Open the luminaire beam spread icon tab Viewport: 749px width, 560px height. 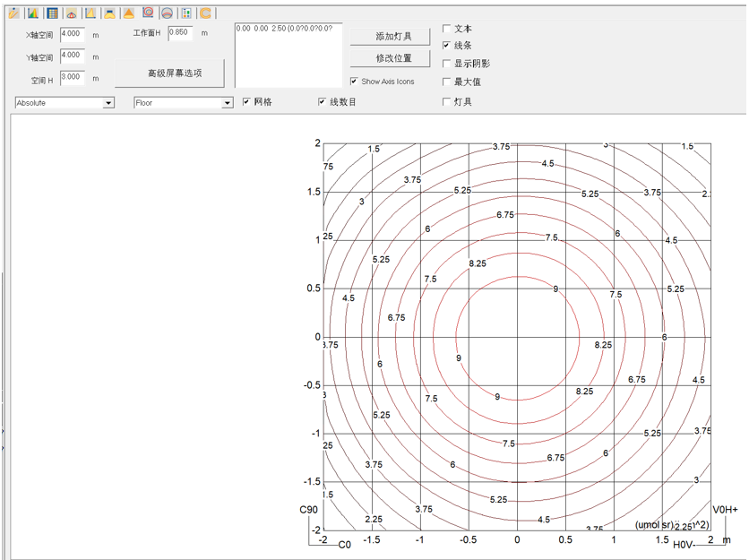click(x=109, y=13)
